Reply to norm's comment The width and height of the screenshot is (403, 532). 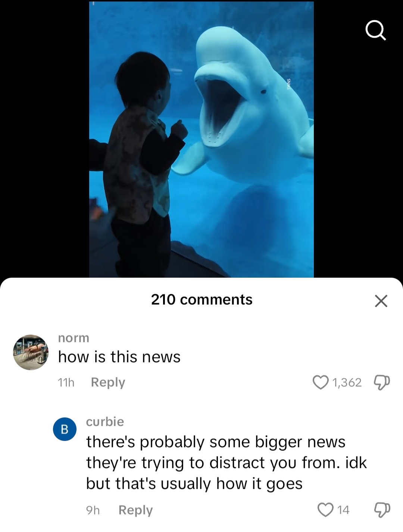108,383
